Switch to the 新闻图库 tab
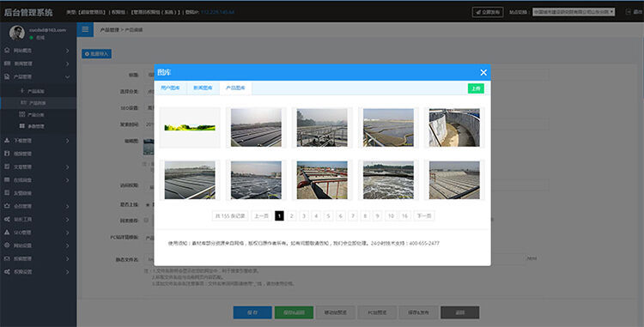Image resolution: width=644 pixels, height=327 pixels. [x=203, y=88]
